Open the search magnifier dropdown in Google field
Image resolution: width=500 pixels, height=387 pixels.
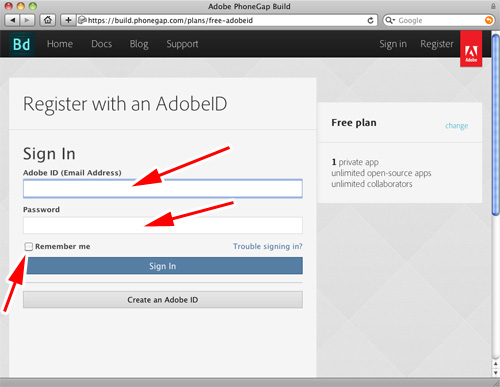390,20
